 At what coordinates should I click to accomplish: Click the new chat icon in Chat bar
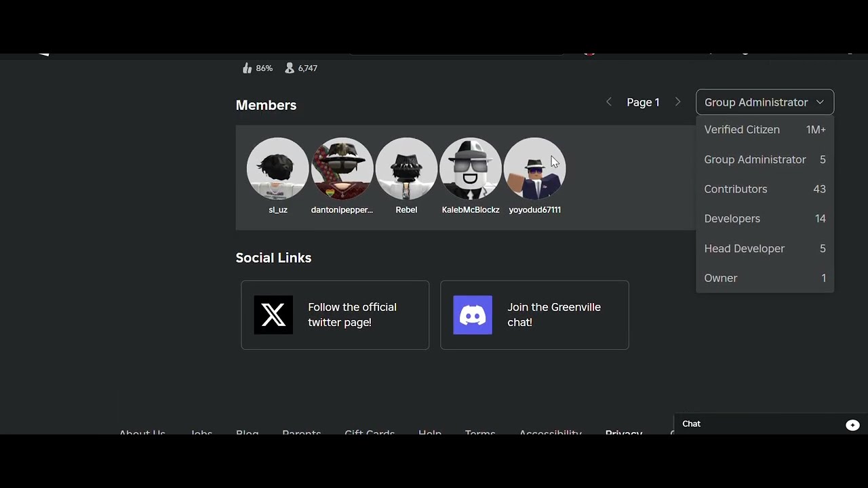point(852,425)
